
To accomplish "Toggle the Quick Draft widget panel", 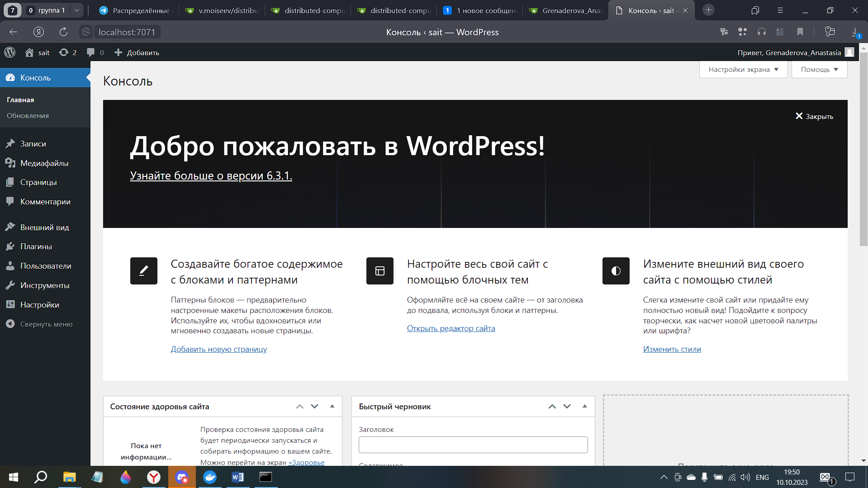I will pos(584,406).
